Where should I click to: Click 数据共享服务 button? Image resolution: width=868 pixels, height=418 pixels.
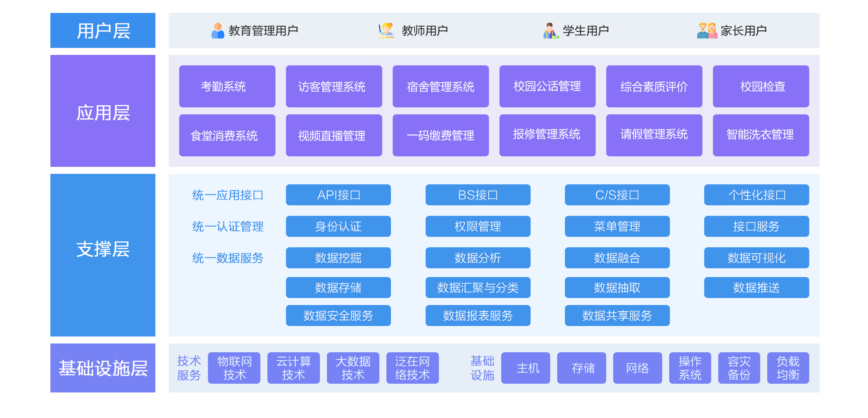point(617,316)
